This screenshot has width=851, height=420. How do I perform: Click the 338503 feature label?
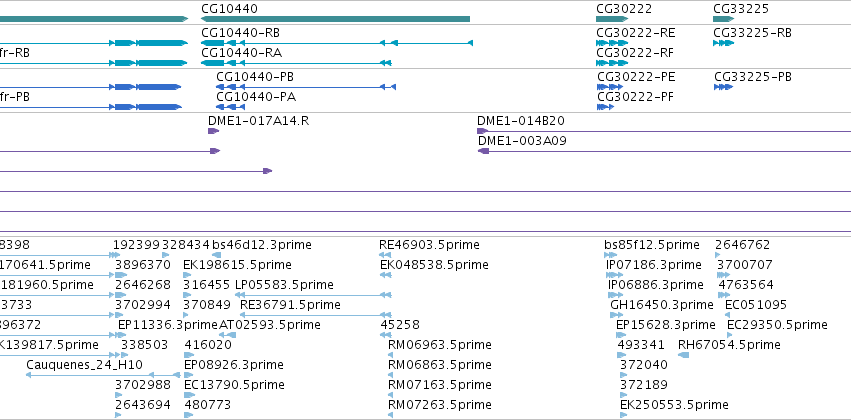(x=144, y=345)
